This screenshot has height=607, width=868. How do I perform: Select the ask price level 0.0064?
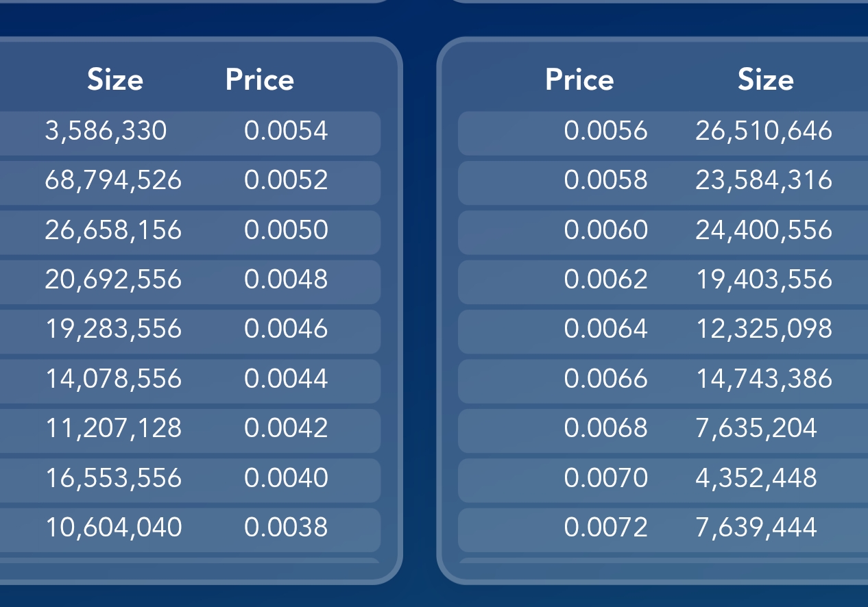(605, 329)
